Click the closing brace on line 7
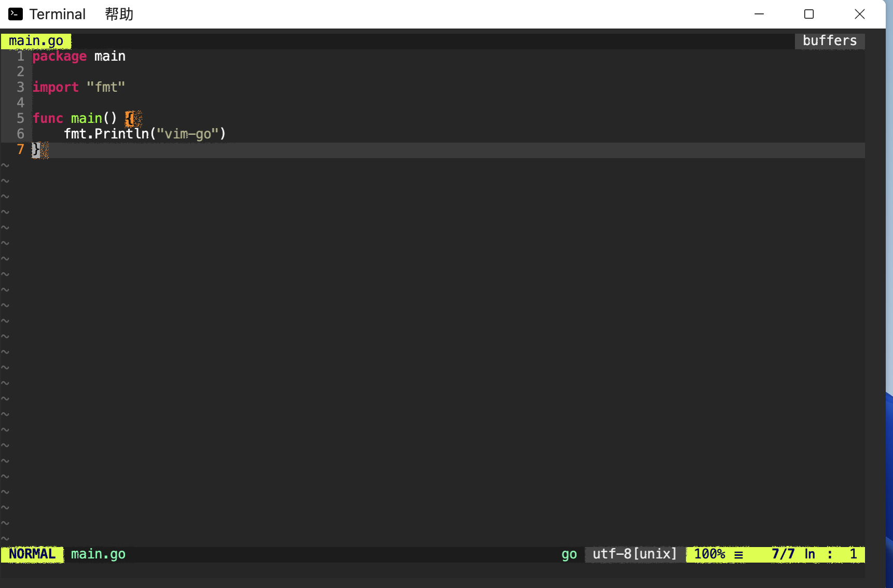893x588 pixels. (x=36, y=150)
